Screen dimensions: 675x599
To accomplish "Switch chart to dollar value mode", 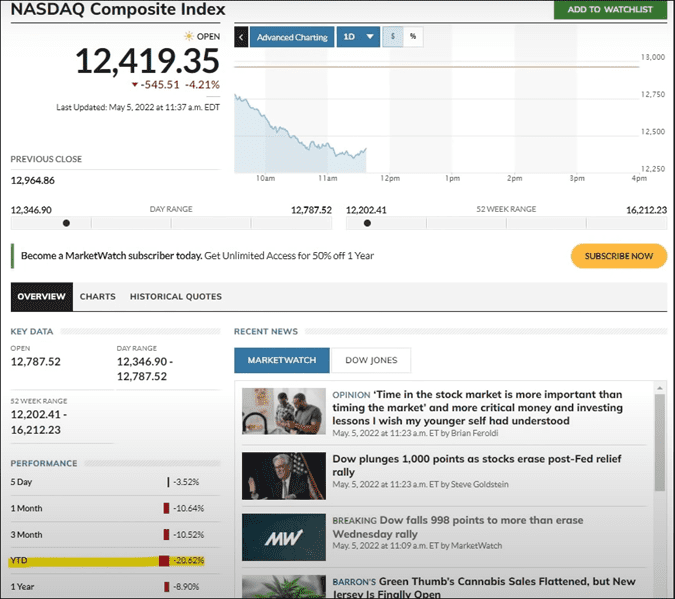I will point(393,37).
